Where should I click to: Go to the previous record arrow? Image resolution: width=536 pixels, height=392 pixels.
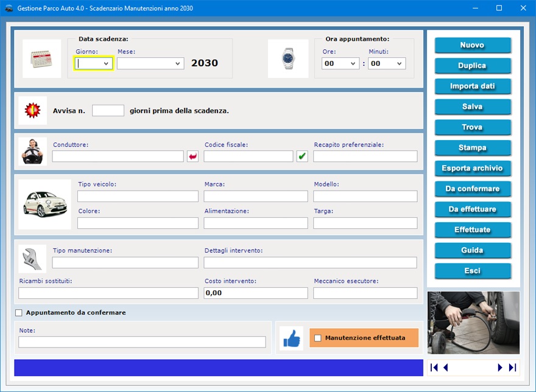[445, 368]
